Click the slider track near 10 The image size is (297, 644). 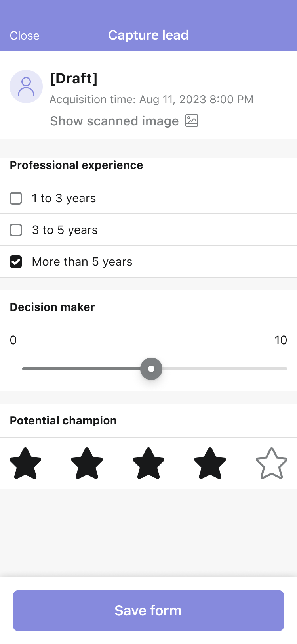[x=277, y=369]
